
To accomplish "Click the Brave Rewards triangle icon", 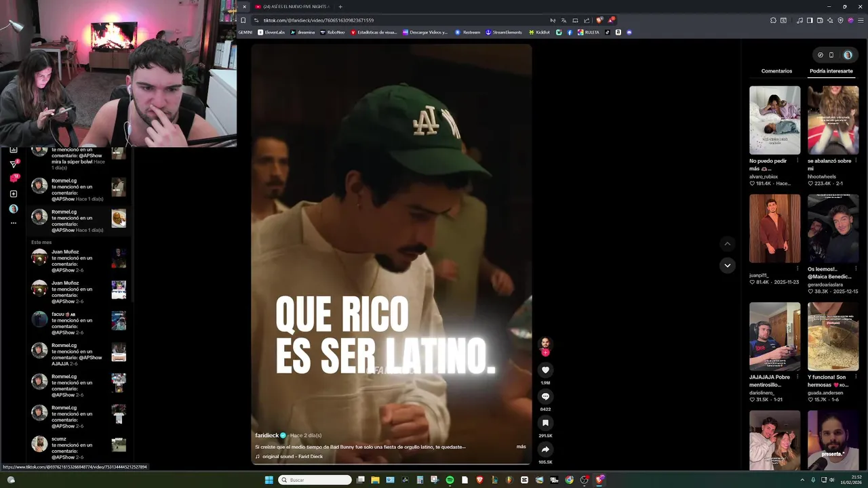I will 610,20.
